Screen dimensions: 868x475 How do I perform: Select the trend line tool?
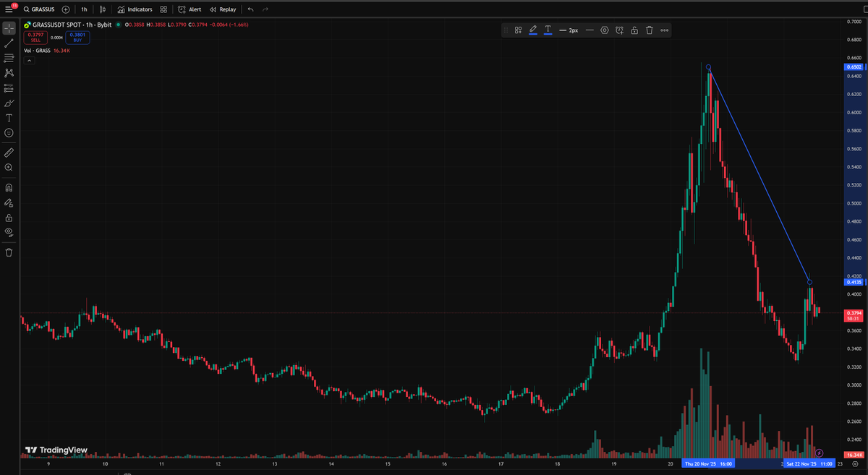[x=9, y=43]
